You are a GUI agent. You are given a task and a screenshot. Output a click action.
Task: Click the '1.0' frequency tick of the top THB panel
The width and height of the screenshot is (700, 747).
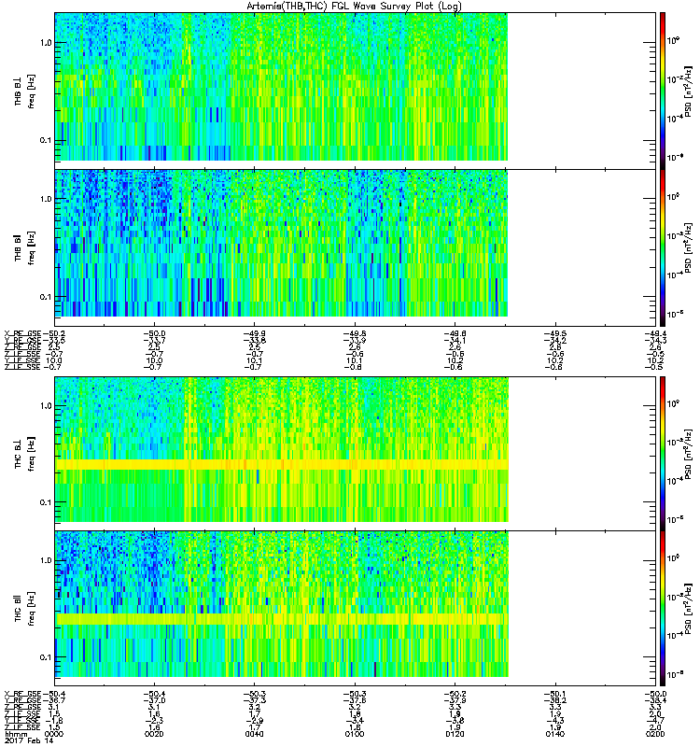coord(46,43)
